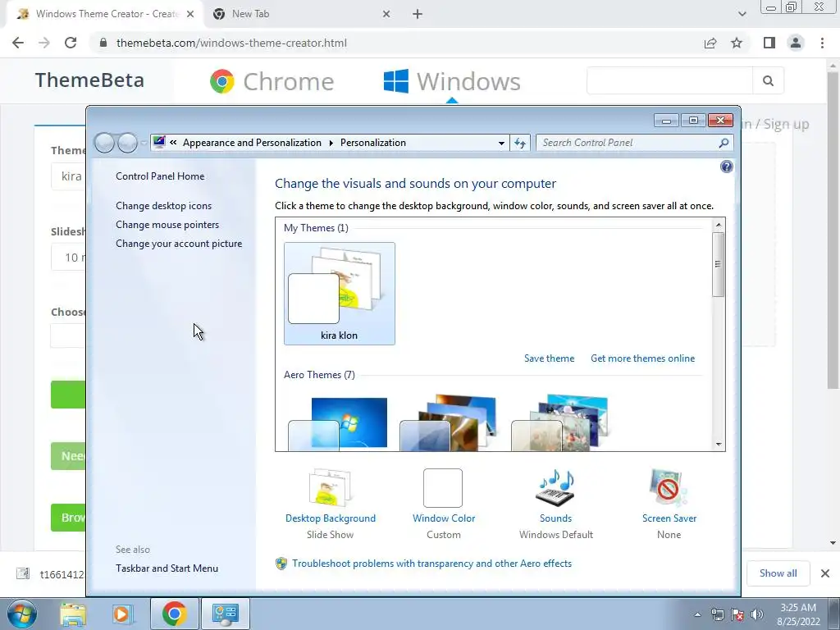Click the Save theme link
This screenshot has height=630, width=840.
point(549,358)
